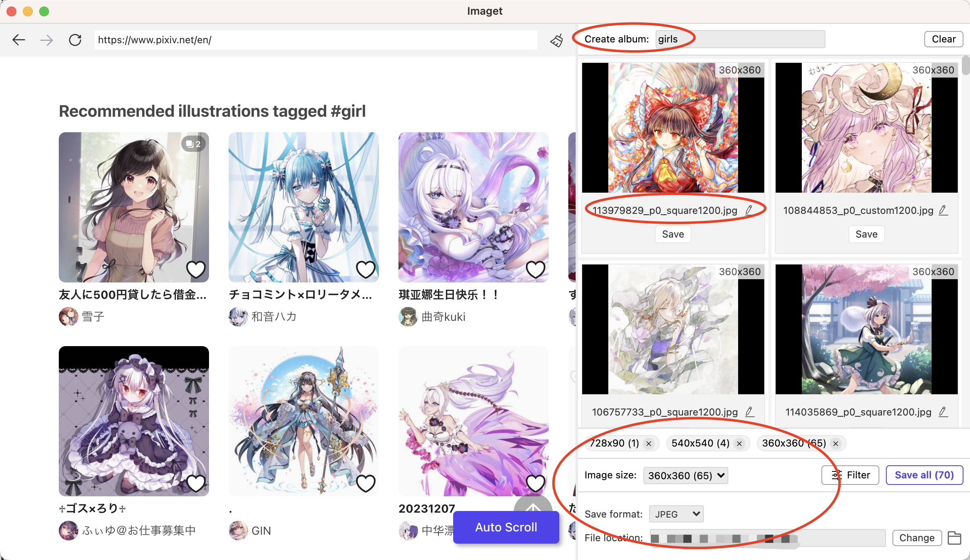
Task: Expand the Save format JPEG dropdown
Action: tap(676, 513)
